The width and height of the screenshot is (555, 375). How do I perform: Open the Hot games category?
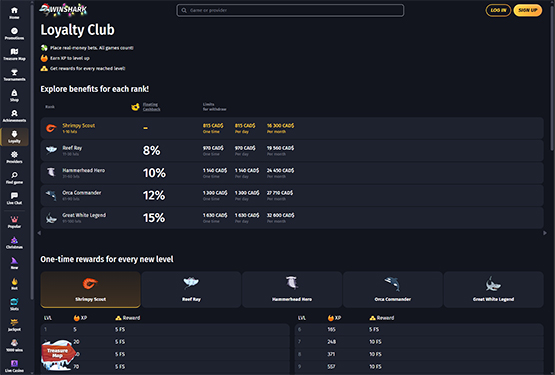[x=14, y=284]
